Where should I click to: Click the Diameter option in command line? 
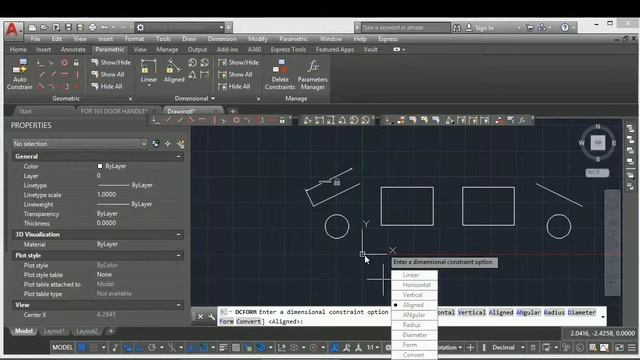click(x=581, y=312)
